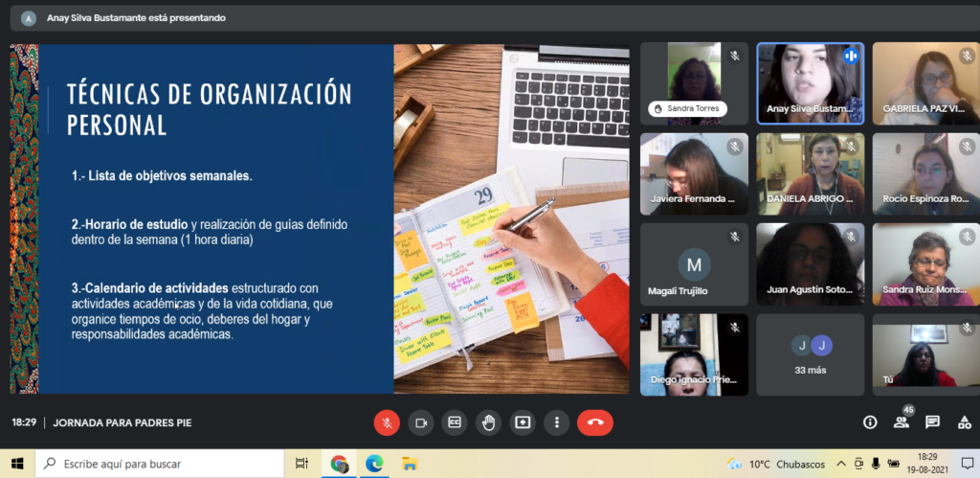Click muted mic icon on Javiera Fernanda tile

734,147
